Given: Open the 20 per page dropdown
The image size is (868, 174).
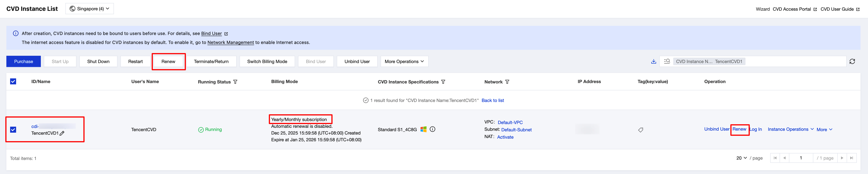Looking at the screenshot, I should click(741, 158).
